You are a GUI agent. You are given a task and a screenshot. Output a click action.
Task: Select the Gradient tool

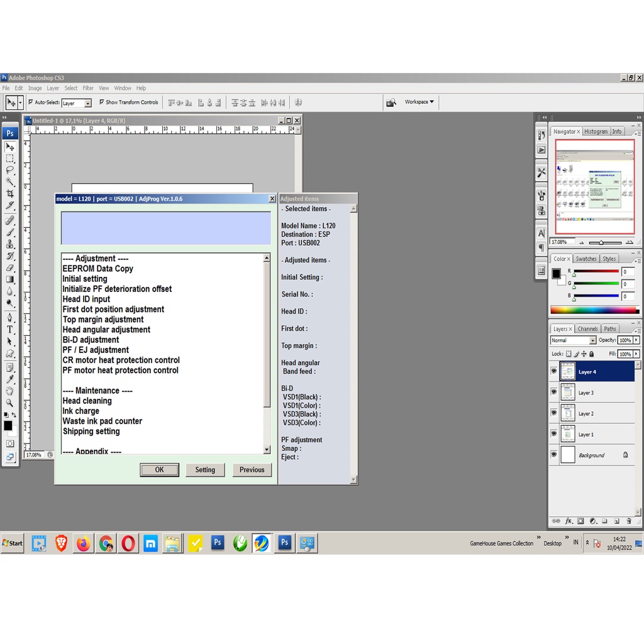click(10, 279)
